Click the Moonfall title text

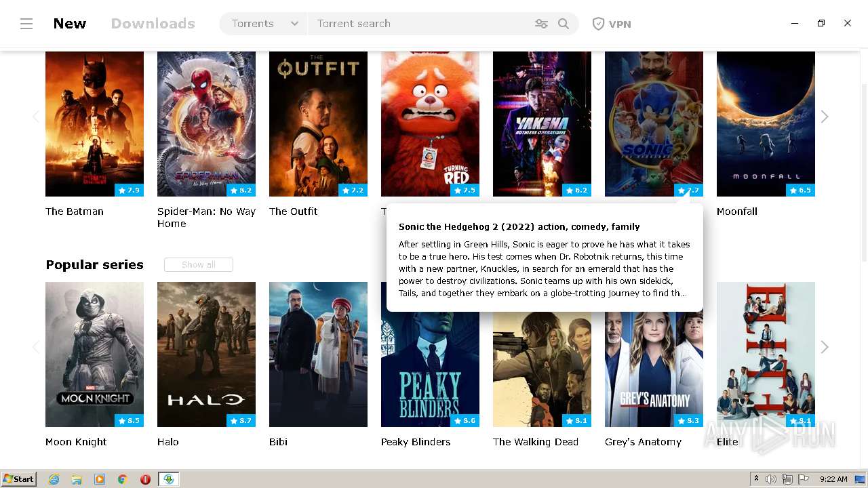pos(737,211)
